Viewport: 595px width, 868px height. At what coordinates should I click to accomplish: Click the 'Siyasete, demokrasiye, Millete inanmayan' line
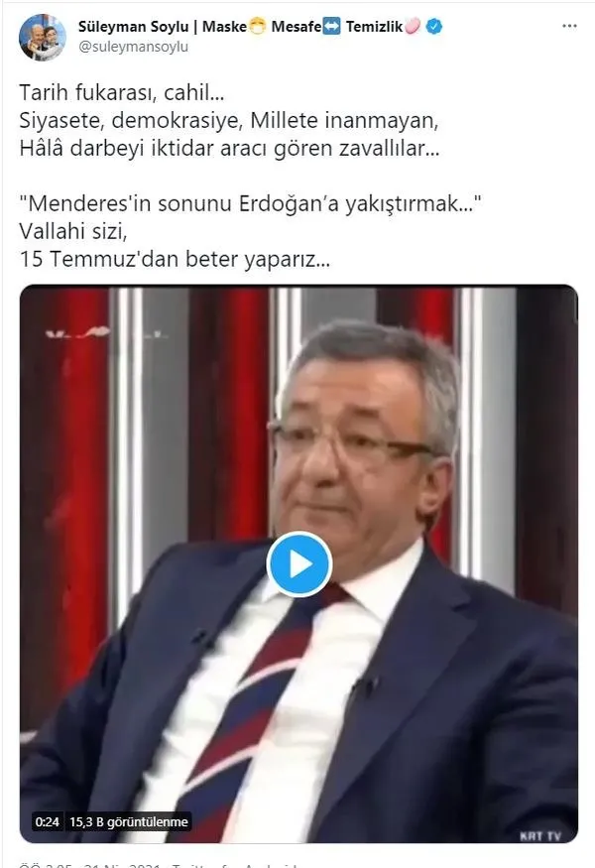(229, 120)
